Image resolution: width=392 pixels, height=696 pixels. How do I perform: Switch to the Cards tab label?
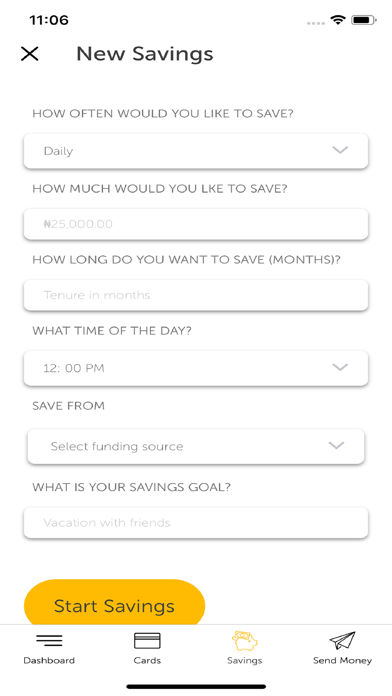tap(147, 660)
